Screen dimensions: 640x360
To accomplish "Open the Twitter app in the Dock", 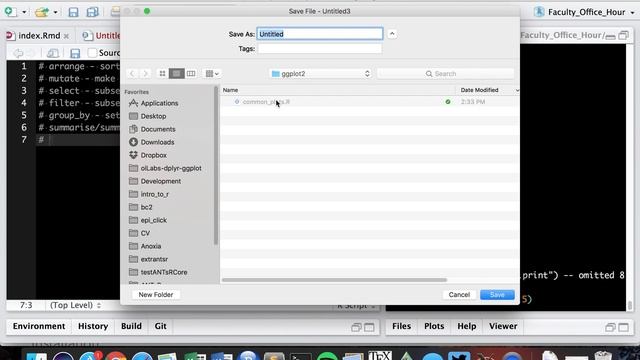I will (459, 356).
